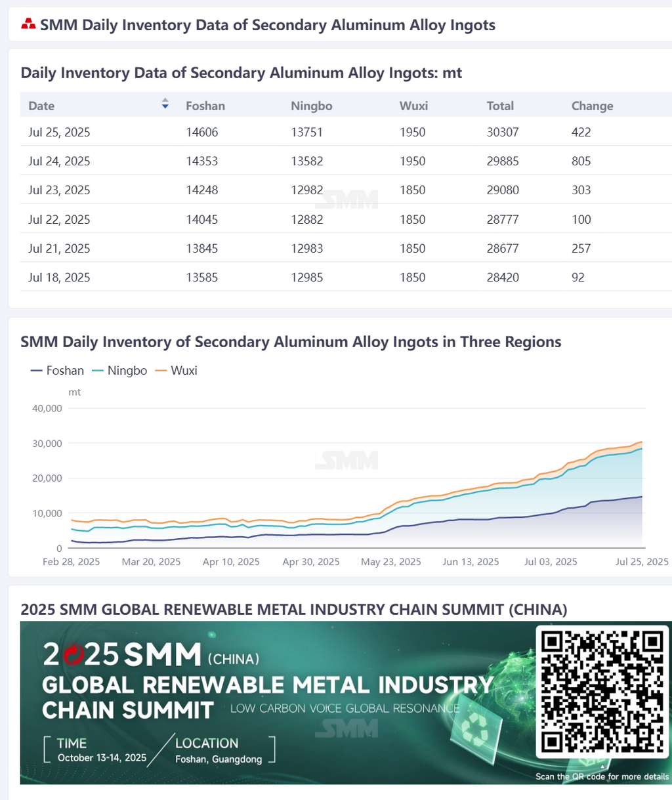The image size is (672, 800).
Task: Click Ningbo value 13751
Action: point(307,132)
